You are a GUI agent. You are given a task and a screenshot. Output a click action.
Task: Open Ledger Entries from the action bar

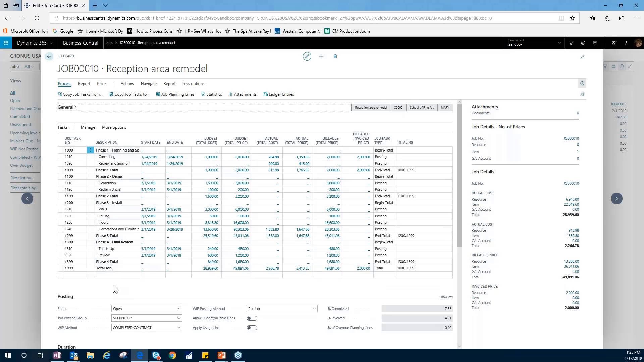(x=279, y=94)
